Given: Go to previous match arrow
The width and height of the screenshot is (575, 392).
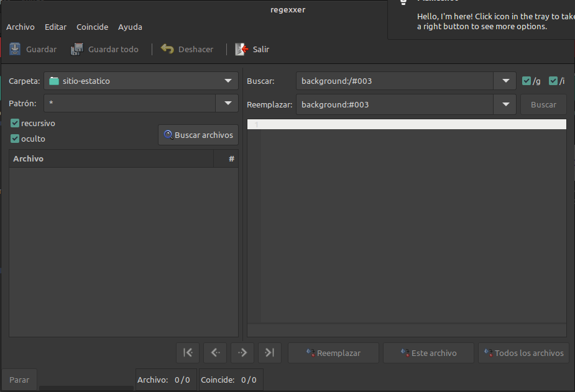Looking at the screenshot, I should pos(215,353).
